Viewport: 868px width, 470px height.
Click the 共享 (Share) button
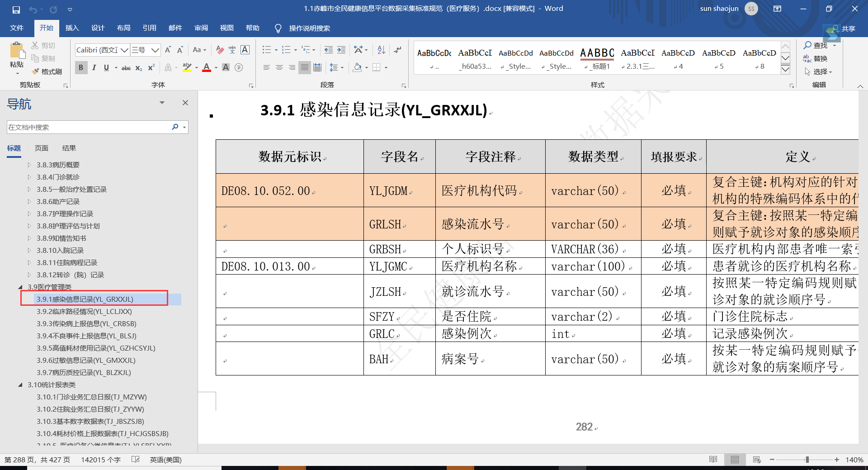(843, 28)
